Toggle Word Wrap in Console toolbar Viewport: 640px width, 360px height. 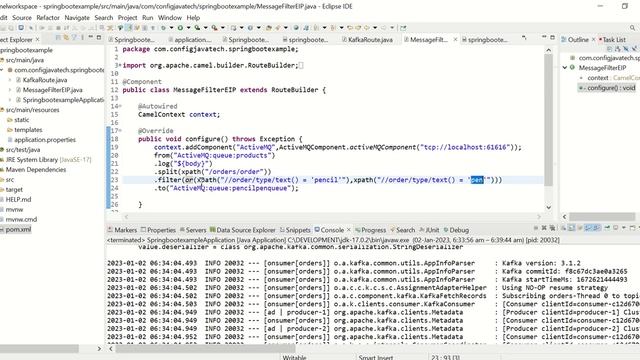pos(580,228)
